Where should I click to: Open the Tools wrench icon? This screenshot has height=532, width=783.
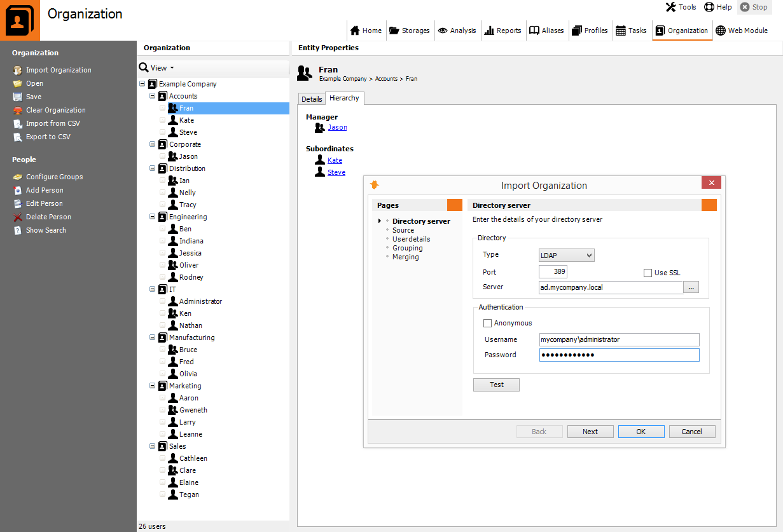pos(671,7)
